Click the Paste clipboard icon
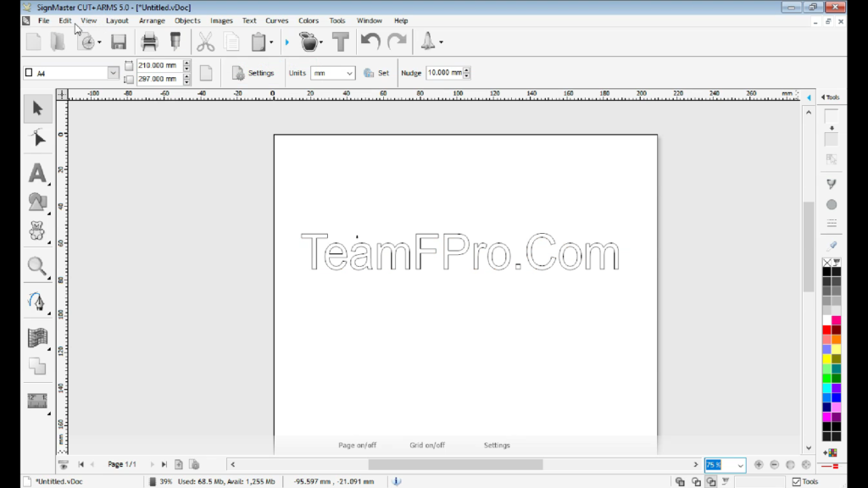Image resolution: width=868 pixels, height=488 pixels. pyautogui.click(x=258, y=42)
